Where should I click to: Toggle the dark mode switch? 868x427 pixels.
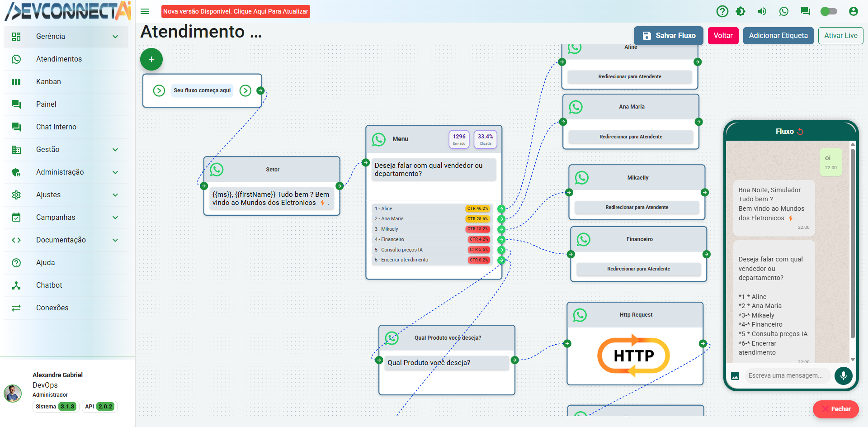coord(829,11)
